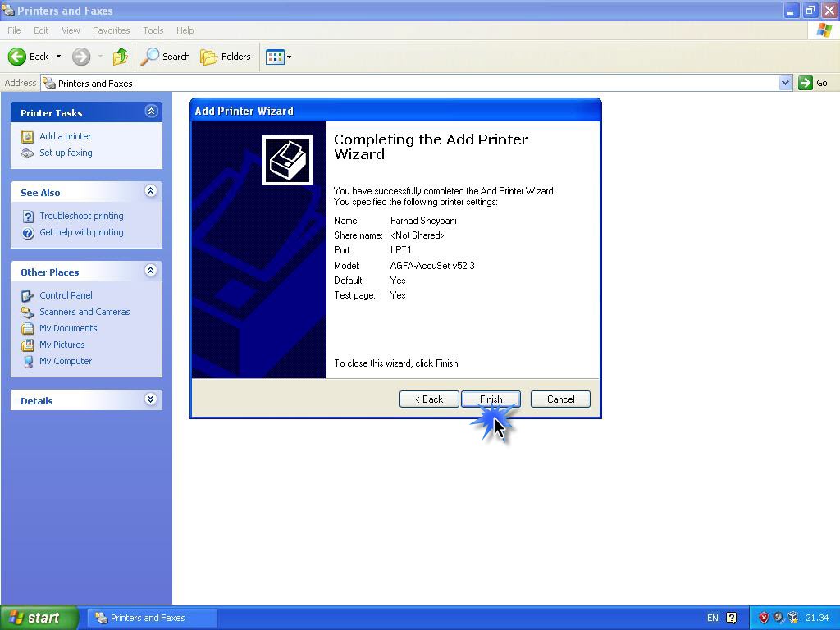This screenshot has height=630, width=840.
Task: Expand the Address bar dropdown
Action: point(785,83)
